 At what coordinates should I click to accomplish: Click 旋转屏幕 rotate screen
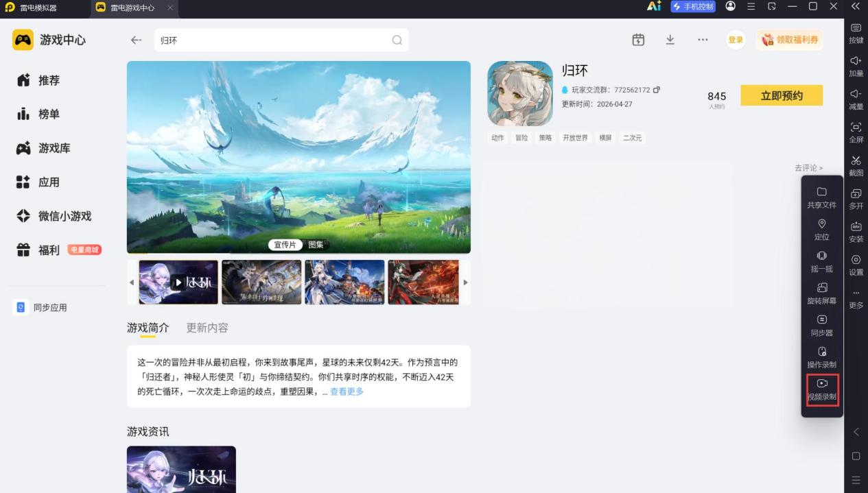(821, 293)
